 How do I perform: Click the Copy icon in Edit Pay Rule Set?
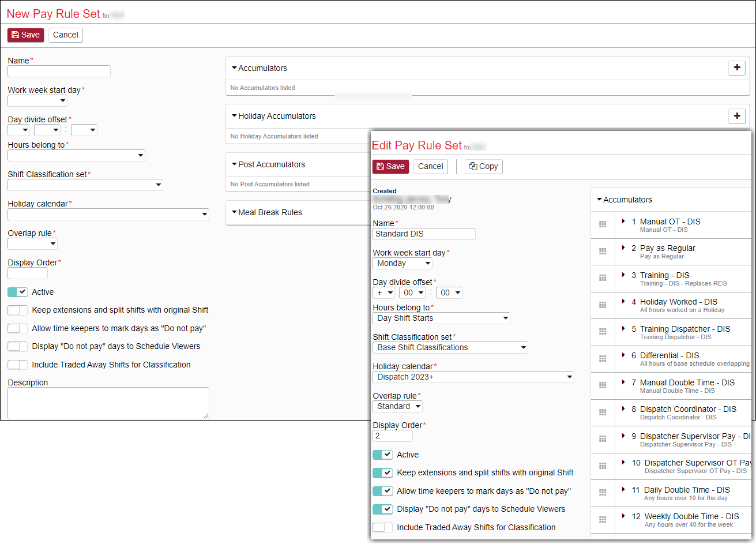click(x=483, y=166)
